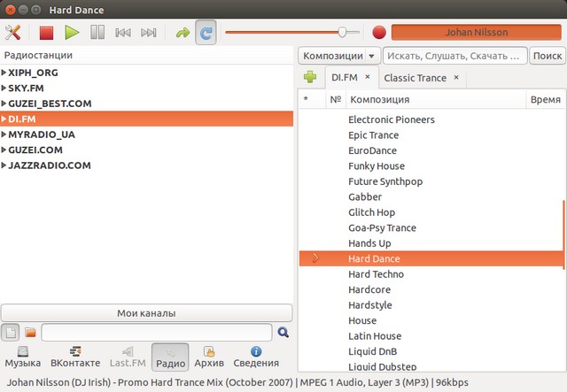Expand the XIPH_ORG radio station group
This screenshot has height=392, width=567.
pyautogui.click(x=4, y=73)
